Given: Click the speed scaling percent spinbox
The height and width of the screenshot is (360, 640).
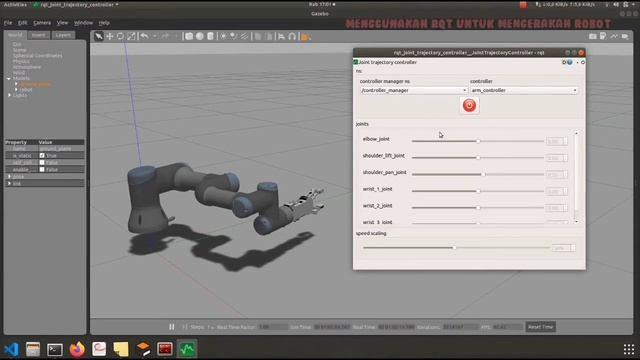Looking at the screenshot, I should click(x=563, y=248).
